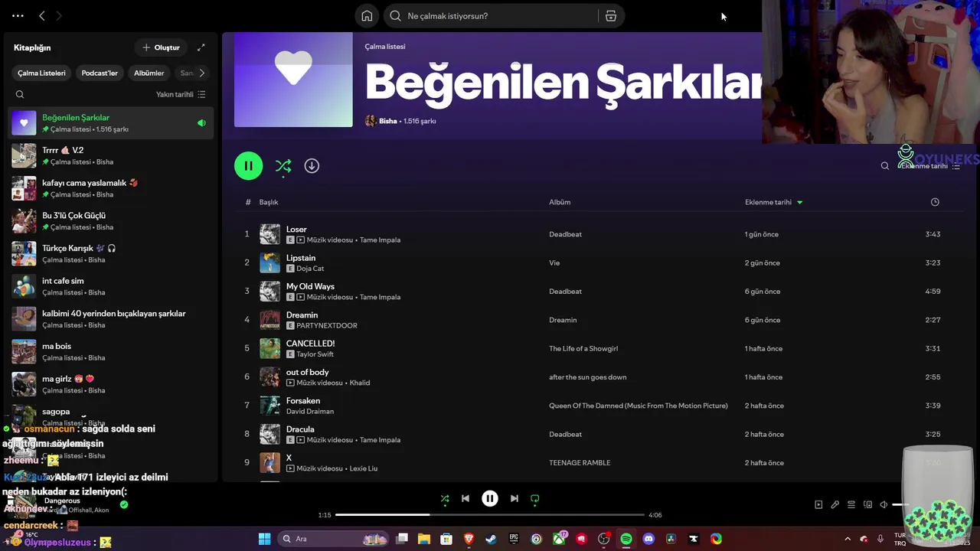Open the browse icon in search bar
The width and height of the screenshot is (980, 551).
coord(611,16)
